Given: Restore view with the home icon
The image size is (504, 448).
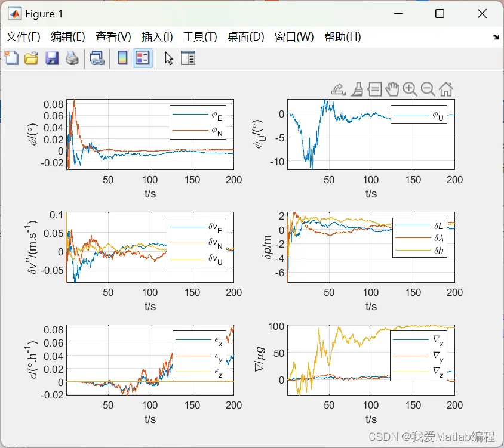Looking at the screenshot, I should (x=446, y=89).
